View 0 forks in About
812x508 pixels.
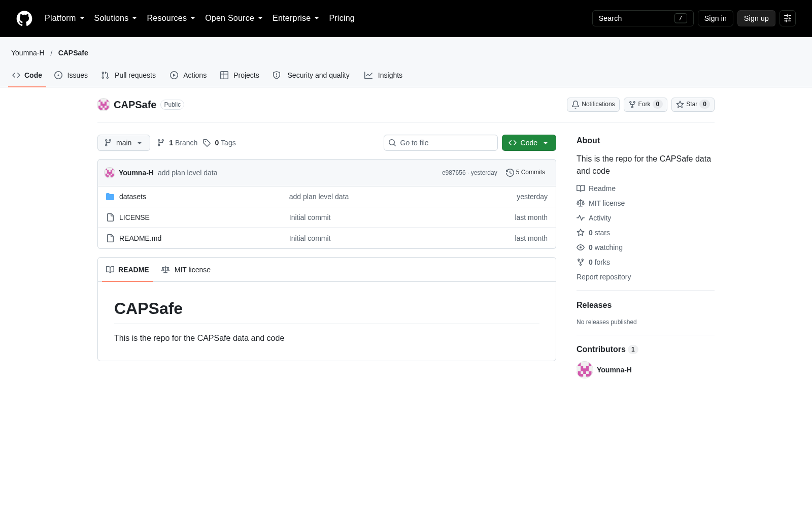click(593, 262)
